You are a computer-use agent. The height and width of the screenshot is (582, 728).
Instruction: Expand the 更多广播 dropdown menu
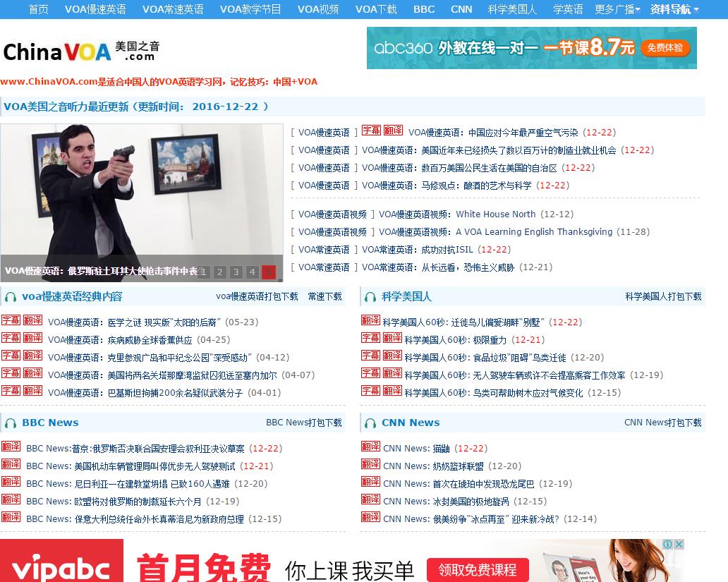click(617, 9)
